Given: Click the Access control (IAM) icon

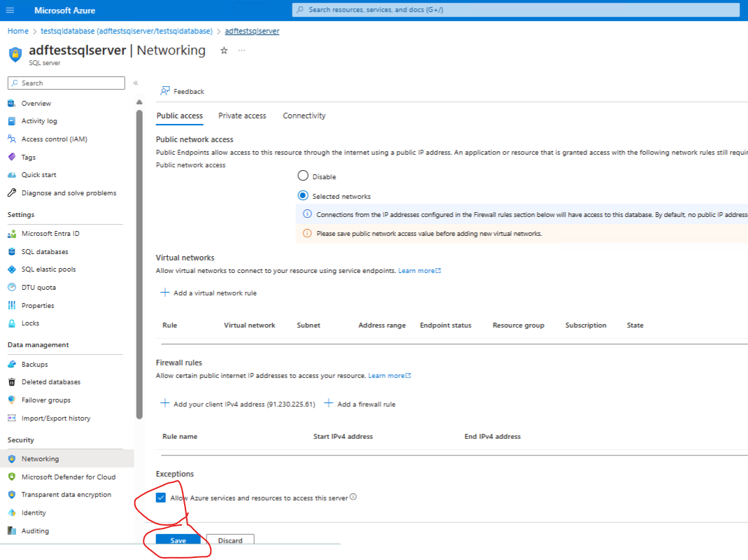Looking at the screenshot, I should tap(12, 139).
